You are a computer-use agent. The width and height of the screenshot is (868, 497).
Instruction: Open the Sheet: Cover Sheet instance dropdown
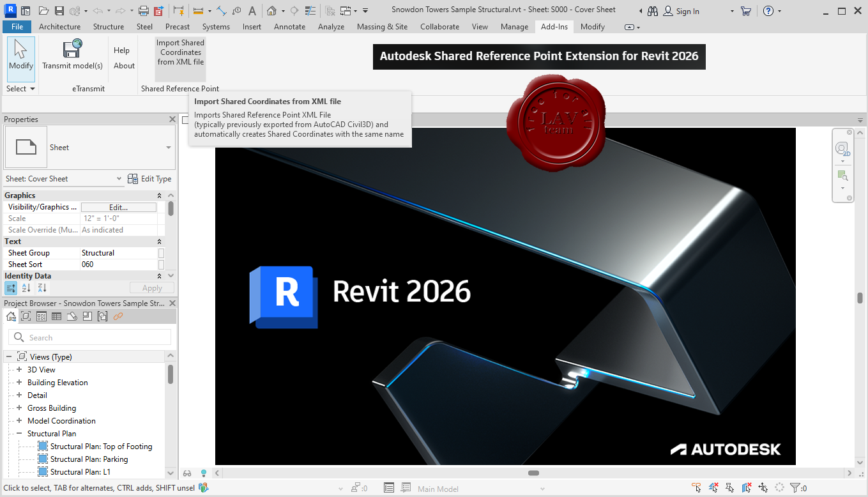tap(119, 179)
